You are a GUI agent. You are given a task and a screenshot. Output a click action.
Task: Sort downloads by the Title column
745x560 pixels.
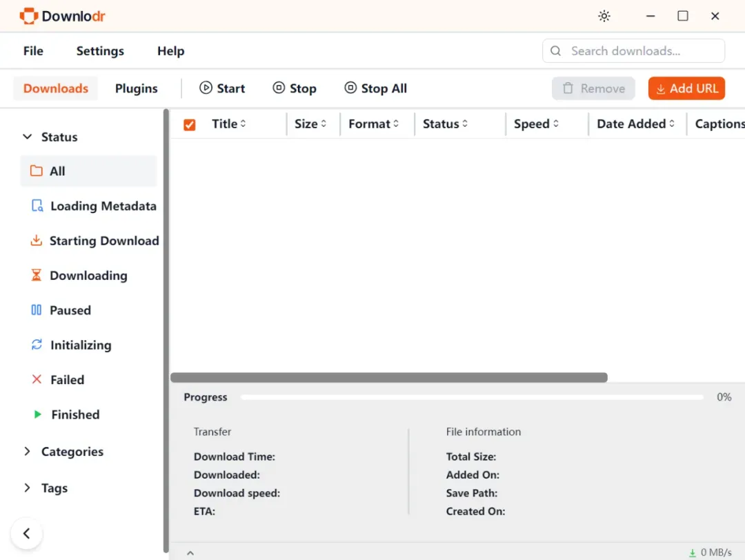[228, 124]
